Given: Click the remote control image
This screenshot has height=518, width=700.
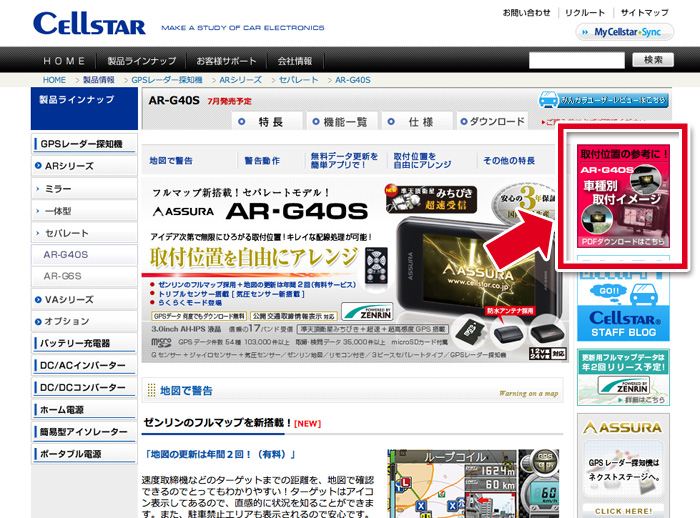Looking at the screenshot, I should [376, 265].
